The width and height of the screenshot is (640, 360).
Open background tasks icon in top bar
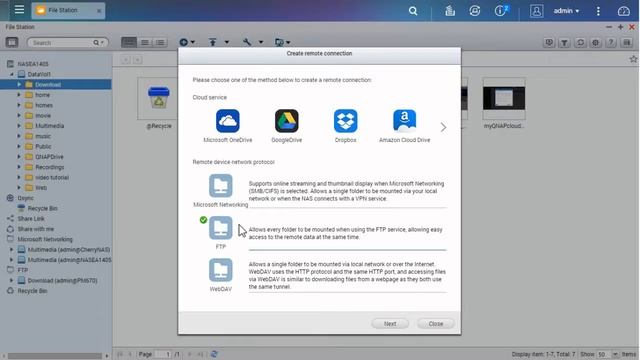click(x=450, y=11)
